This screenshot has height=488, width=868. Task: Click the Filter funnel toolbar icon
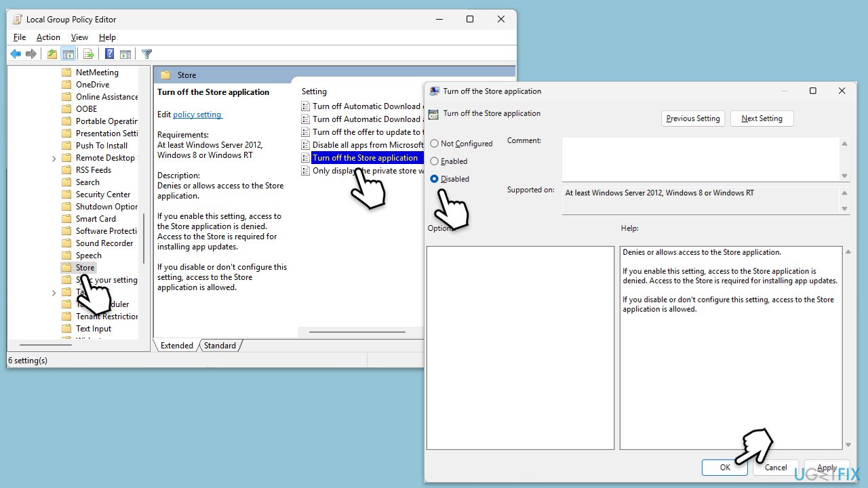[x=146, y=54]
